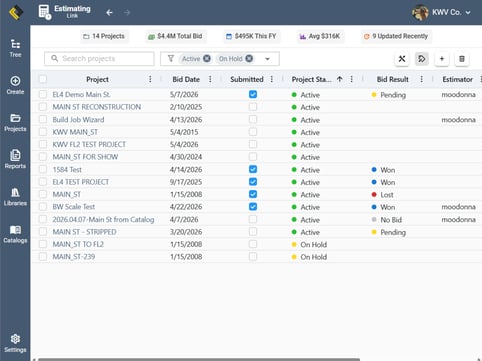
Task: Click bid date 2/10/2025
Action: pyautogui.click(x=186, y=107)
